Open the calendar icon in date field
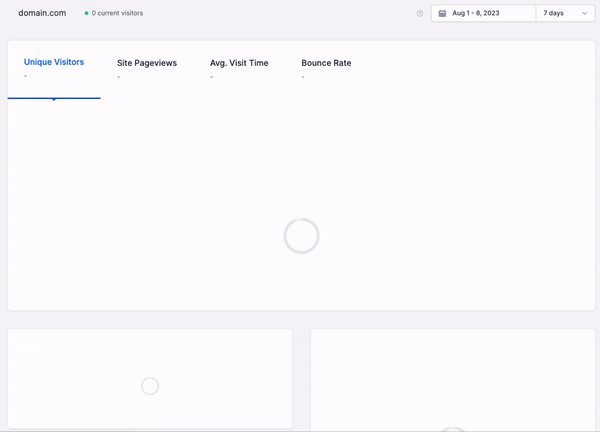 (442, 14)
